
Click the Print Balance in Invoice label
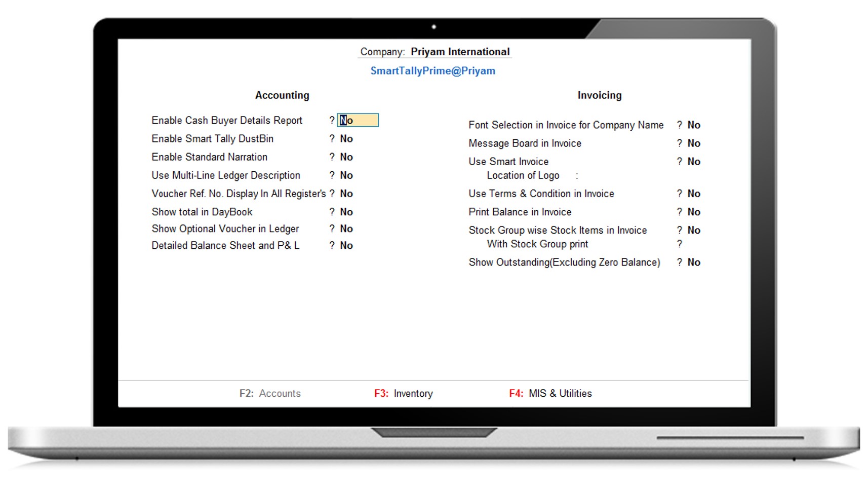point(520,212)
